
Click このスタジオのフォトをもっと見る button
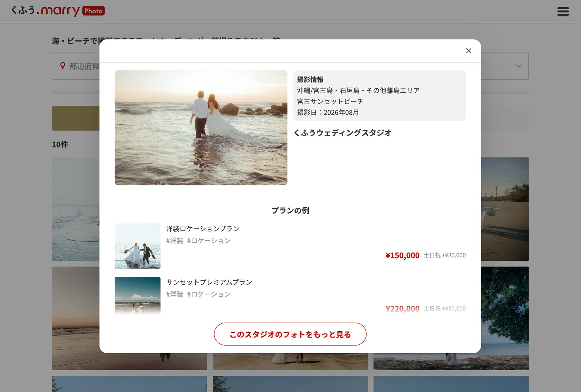290,334
